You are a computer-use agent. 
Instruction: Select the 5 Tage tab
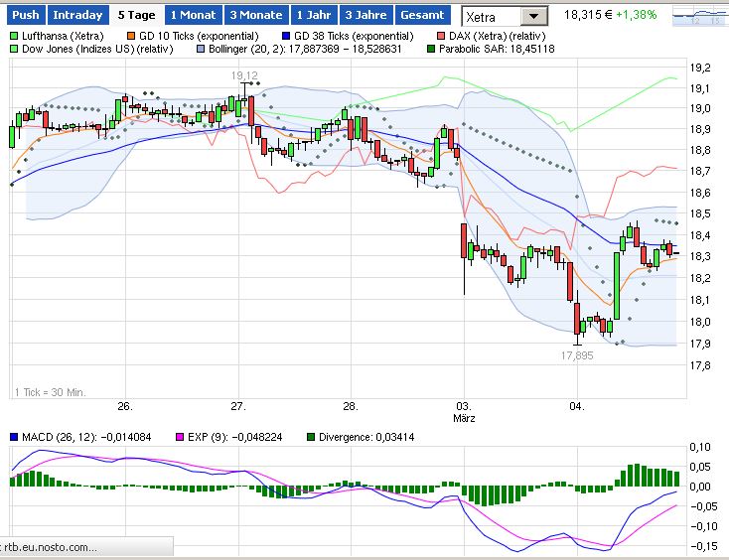(x=137, y=15)
